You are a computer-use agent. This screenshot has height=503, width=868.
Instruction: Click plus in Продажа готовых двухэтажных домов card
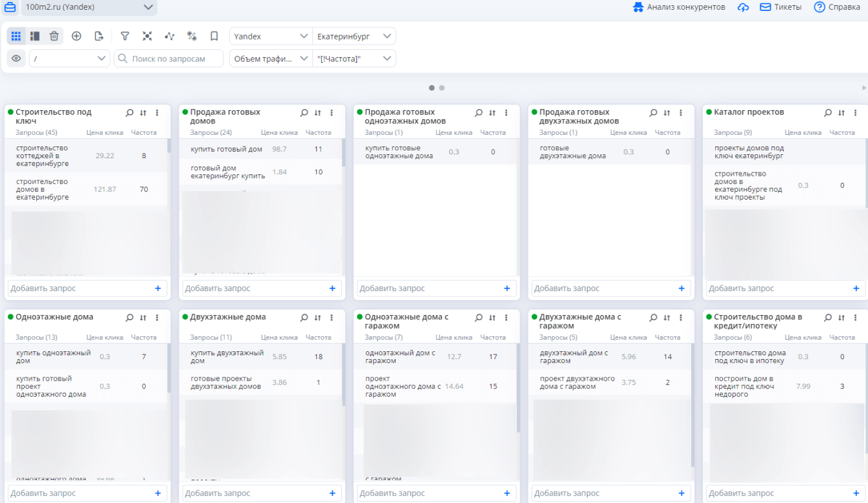(x=681, y=288)
